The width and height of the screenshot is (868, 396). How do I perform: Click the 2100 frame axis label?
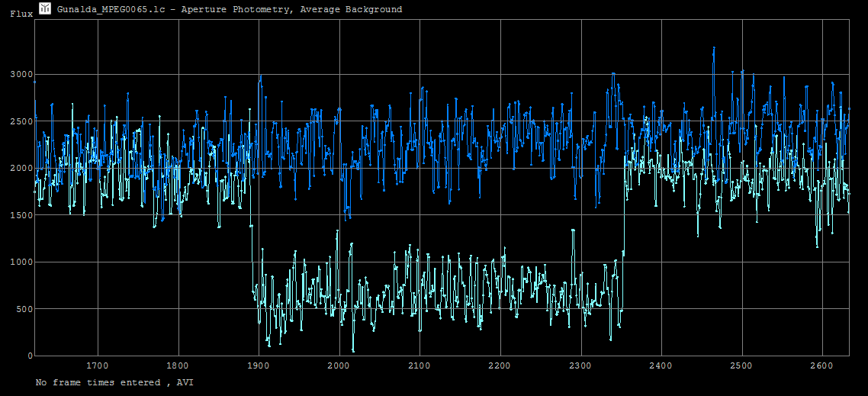coord(420,366)
